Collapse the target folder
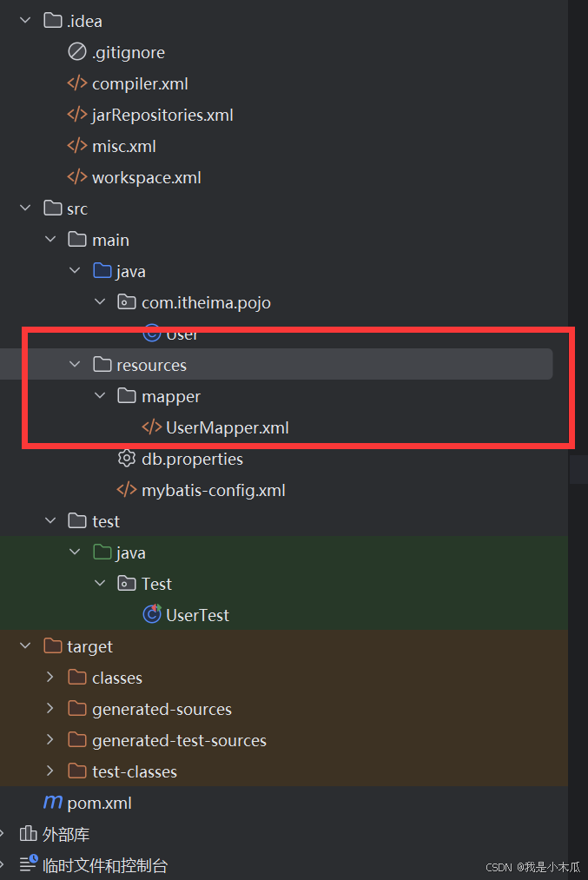Image resolution: width=588 pixels, height=880 pixels. pyautogui.click(x=25, y=645)
